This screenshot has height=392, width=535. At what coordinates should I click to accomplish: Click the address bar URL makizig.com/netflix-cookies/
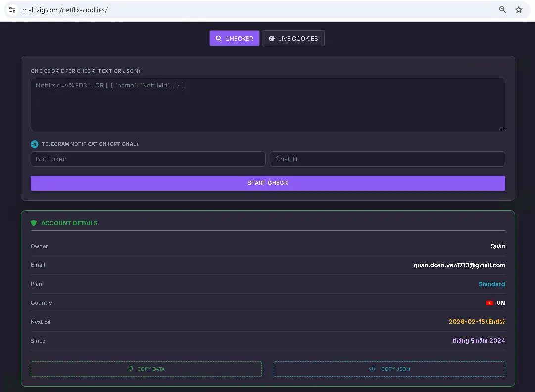point(65,10)
